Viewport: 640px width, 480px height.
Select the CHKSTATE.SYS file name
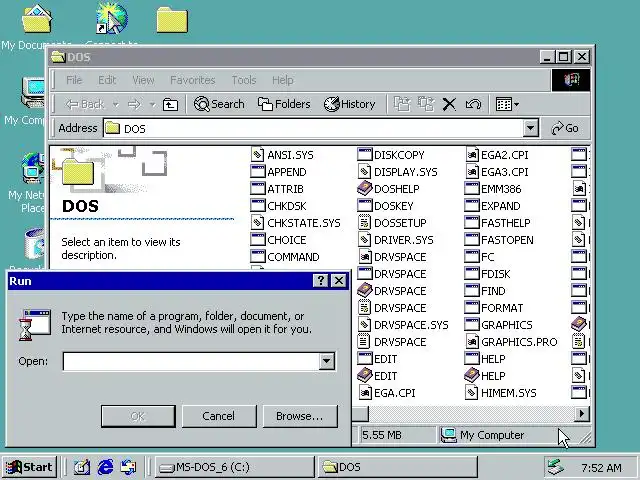(304, 223)
